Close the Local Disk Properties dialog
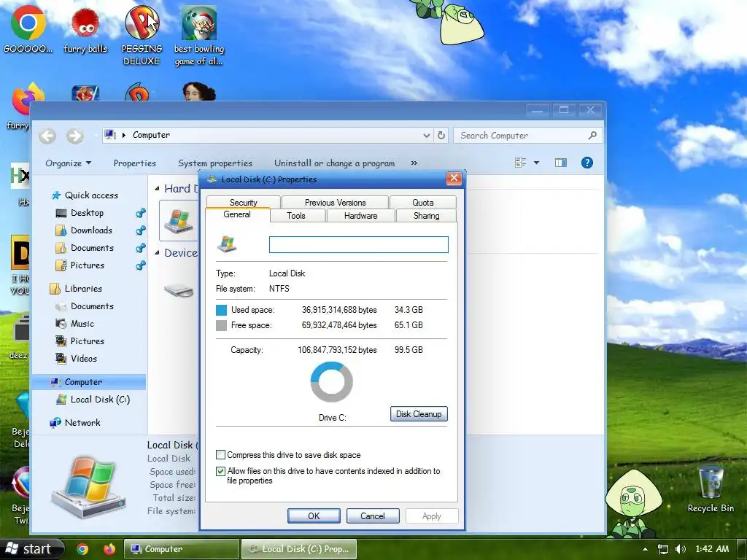The image size is (747, 560). (x=454, y=179)
